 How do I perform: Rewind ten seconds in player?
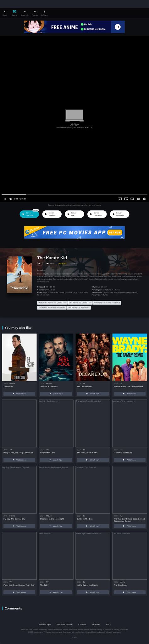pos(120,199)
